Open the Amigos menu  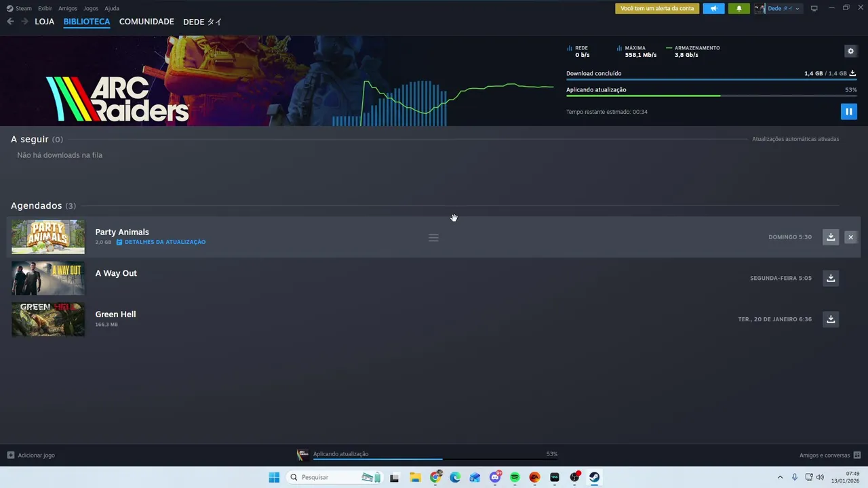point(68,8)
